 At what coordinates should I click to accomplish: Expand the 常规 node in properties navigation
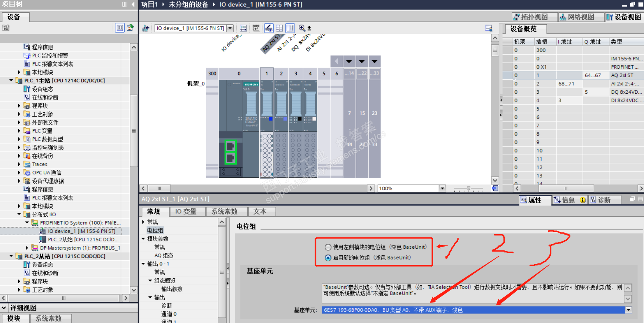click(143, 222)
